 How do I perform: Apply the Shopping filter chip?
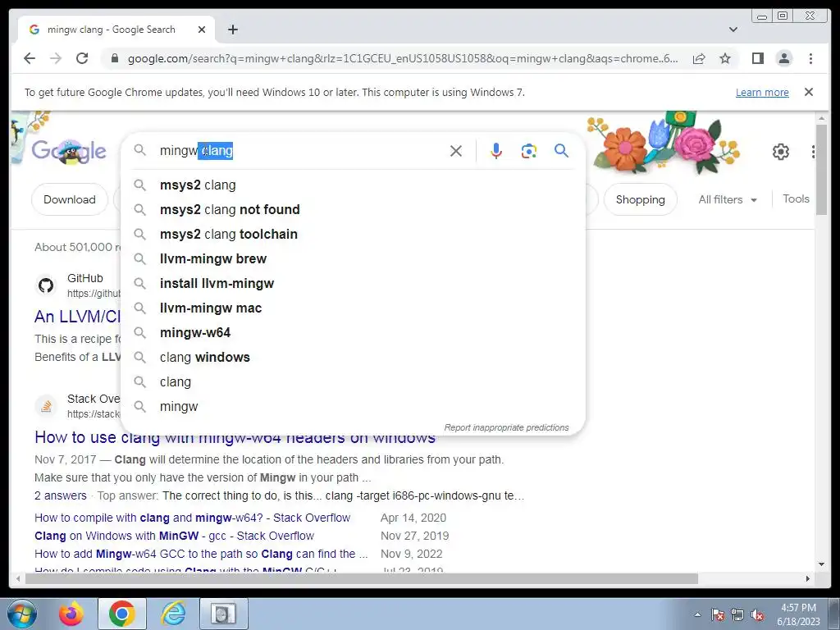pos(640,199)
